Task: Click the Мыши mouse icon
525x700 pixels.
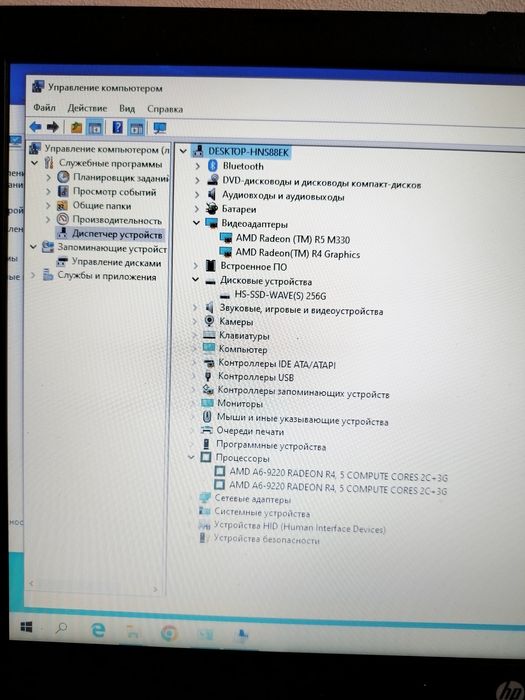Action: point(207,417)
